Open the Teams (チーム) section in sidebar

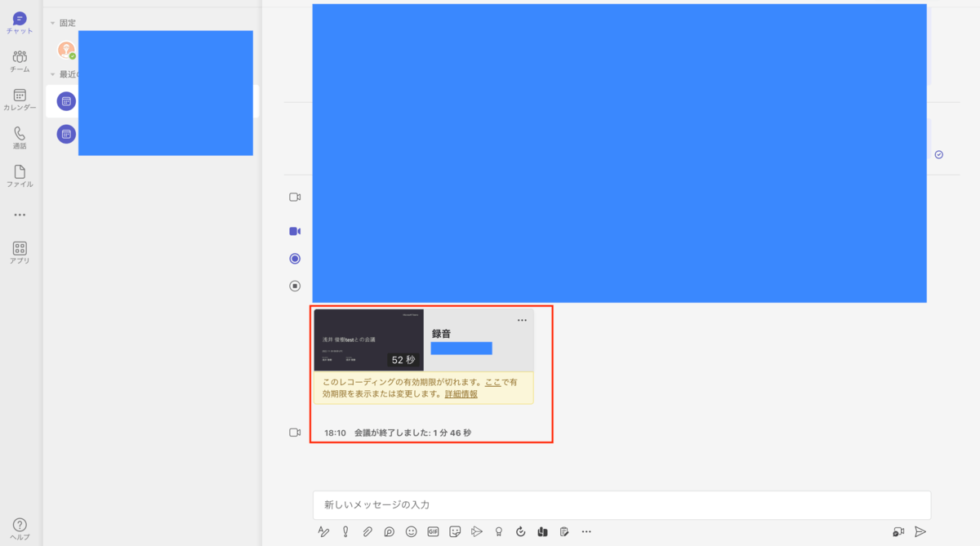click(x=20, y=60)
